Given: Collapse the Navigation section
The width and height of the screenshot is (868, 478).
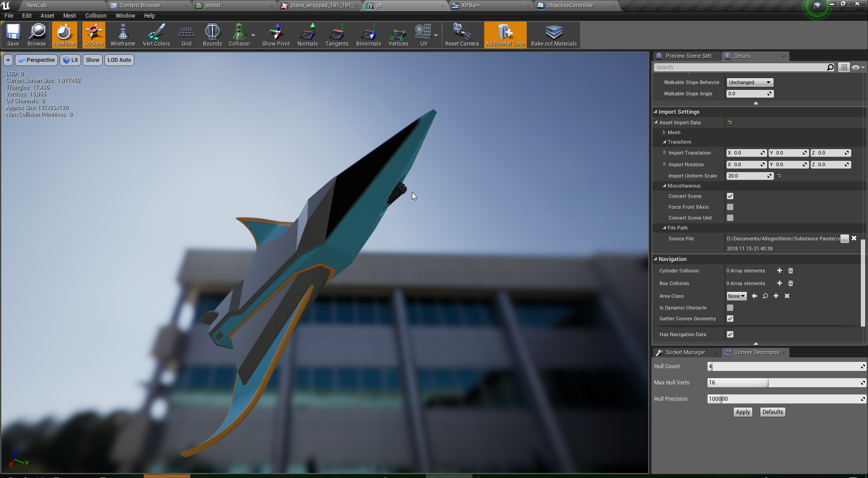Looking at the screenshot, I should pos(656,259).
